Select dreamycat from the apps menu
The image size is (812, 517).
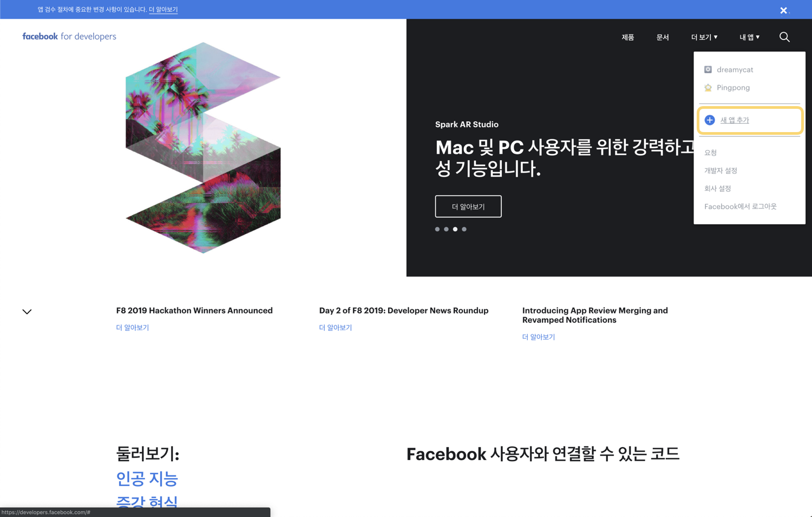(735, 69)
